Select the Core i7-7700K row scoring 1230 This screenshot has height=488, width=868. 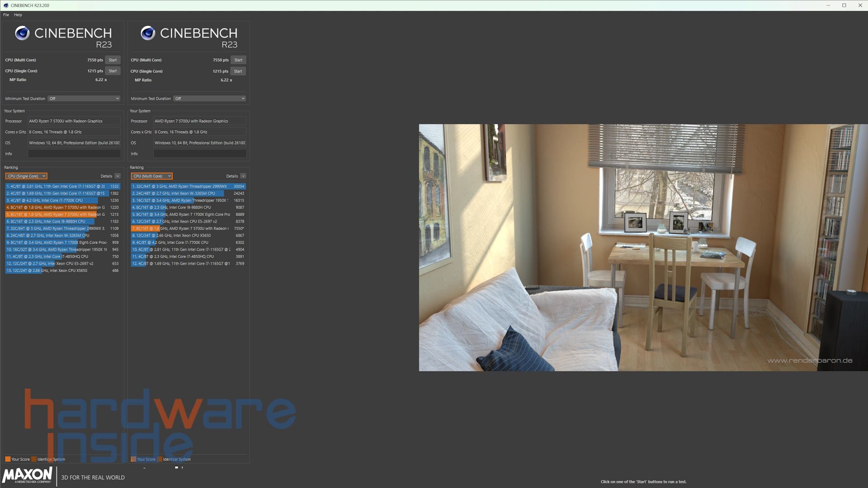pyautogui.click(x=63, y=200)
